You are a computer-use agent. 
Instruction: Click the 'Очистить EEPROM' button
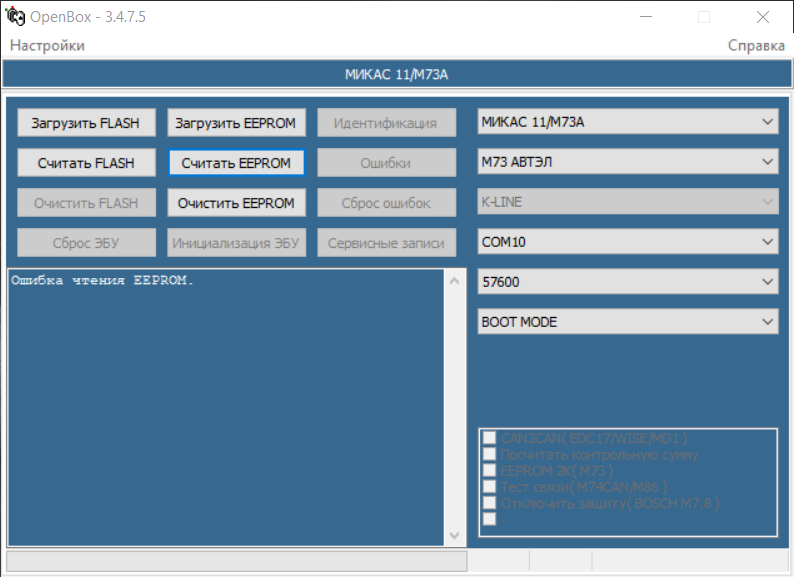[236, 203]
